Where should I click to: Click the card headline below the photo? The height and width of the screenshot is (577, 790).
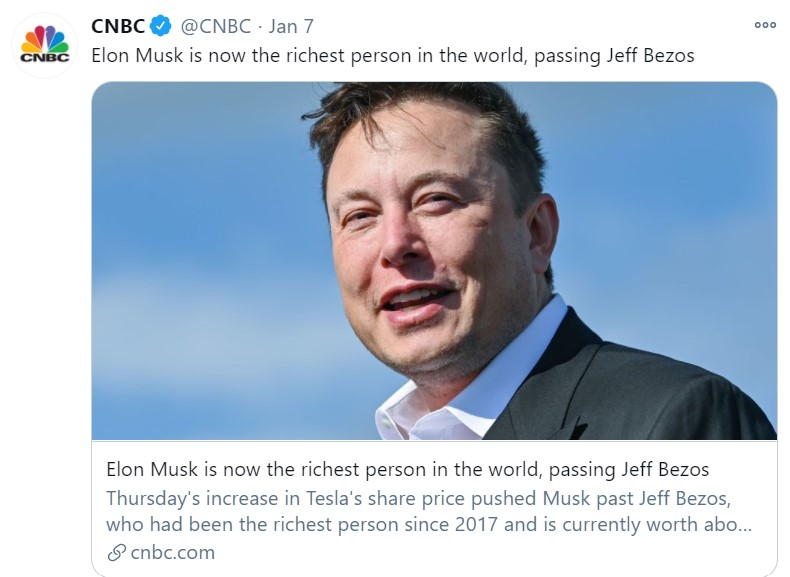[408, 470]
